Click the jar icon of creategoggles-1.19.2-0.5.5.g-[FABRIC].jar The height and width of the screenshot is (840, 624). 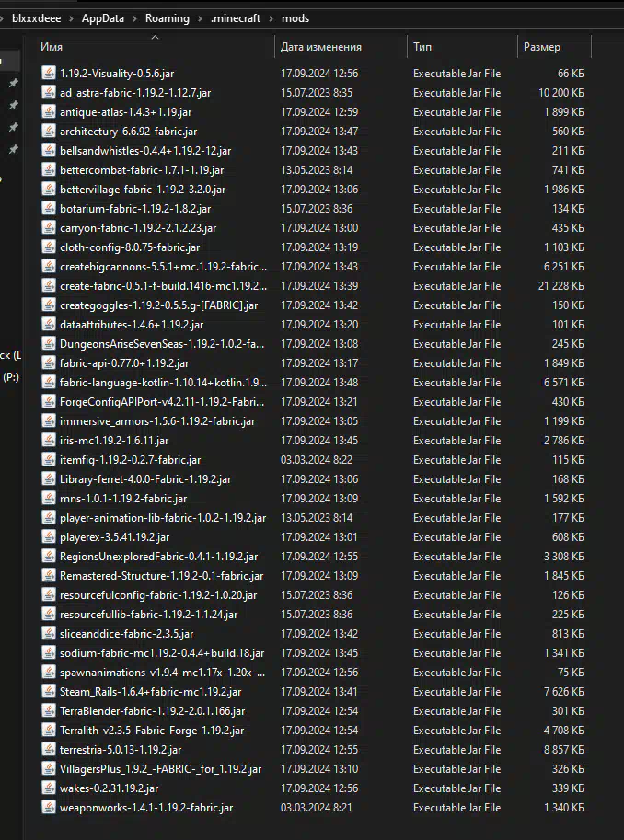[x=49, y=305]
